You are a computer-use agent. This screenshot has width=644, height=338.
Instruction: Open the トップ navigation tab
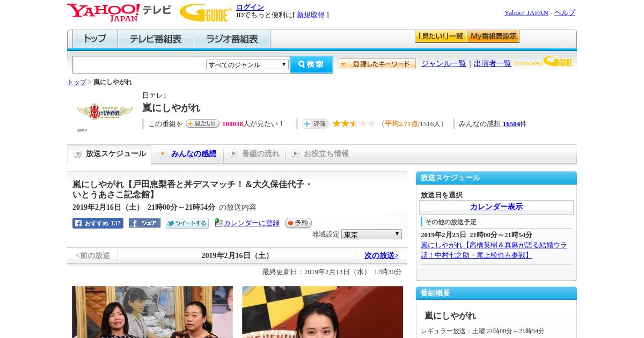[x=95, y=39]
